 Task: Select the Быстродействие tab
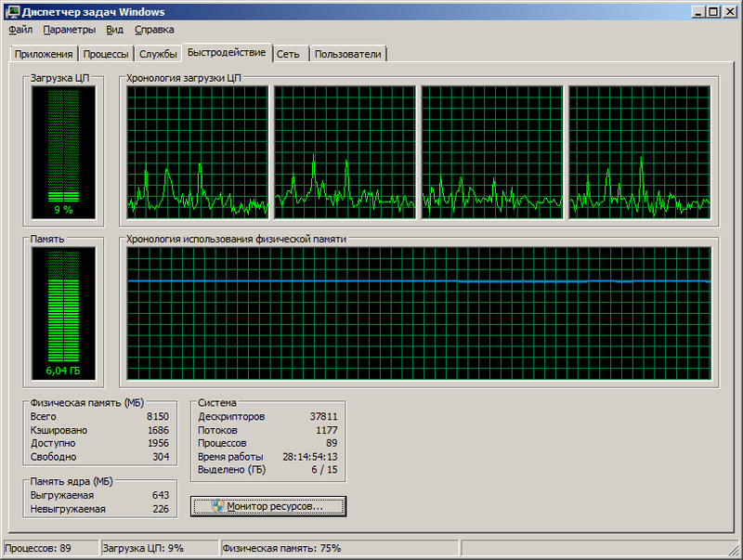pyautogui.click(x=227, y=52)
